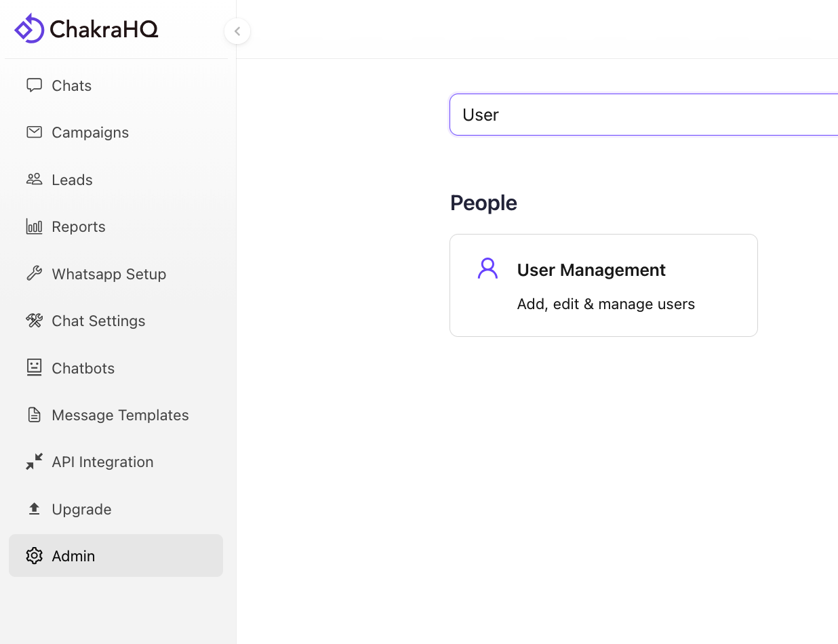Click the Admin gear icon
The height and width of the screenshot is (644, 838).
click(x=35, y=555)
